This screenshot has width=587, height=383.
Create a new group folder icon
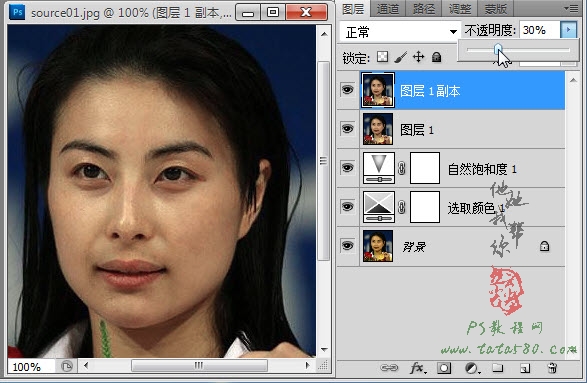pos(498,368)
